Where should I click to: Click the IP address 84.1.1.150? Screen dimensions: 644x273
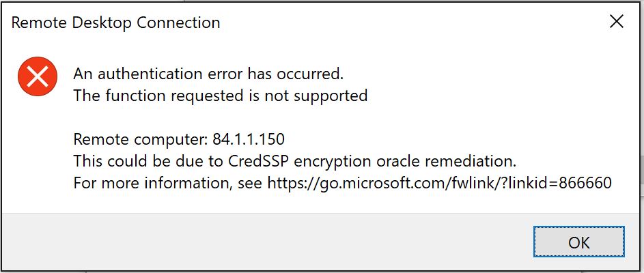pyautogui.click(x=249, y=139)
